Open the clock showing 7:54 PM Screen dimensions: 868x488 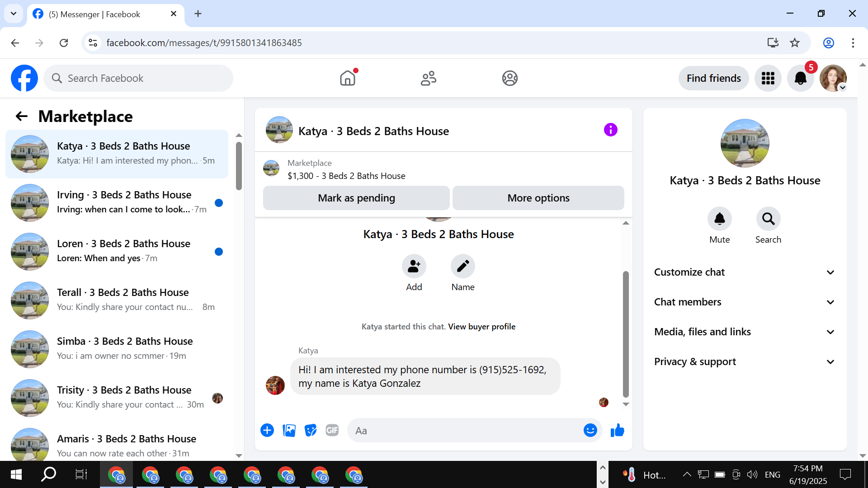coord(808,474)
